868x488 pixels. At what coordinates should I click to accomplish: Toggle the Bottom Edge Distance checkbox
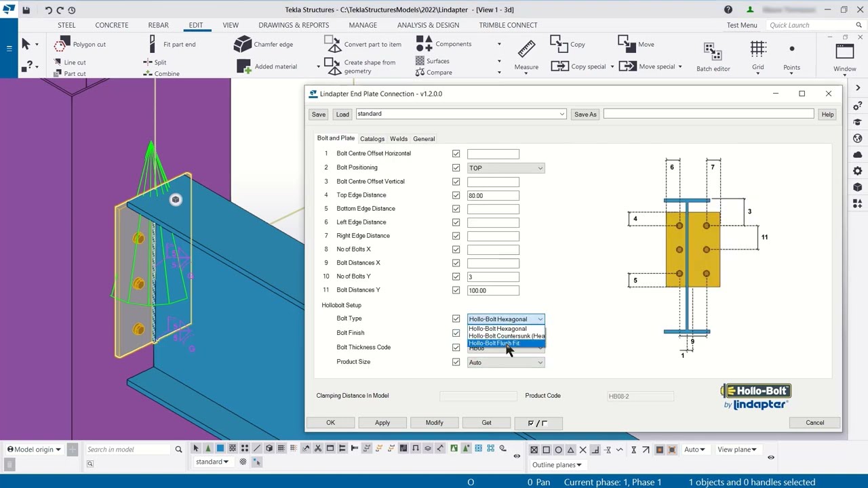(456, 209)
